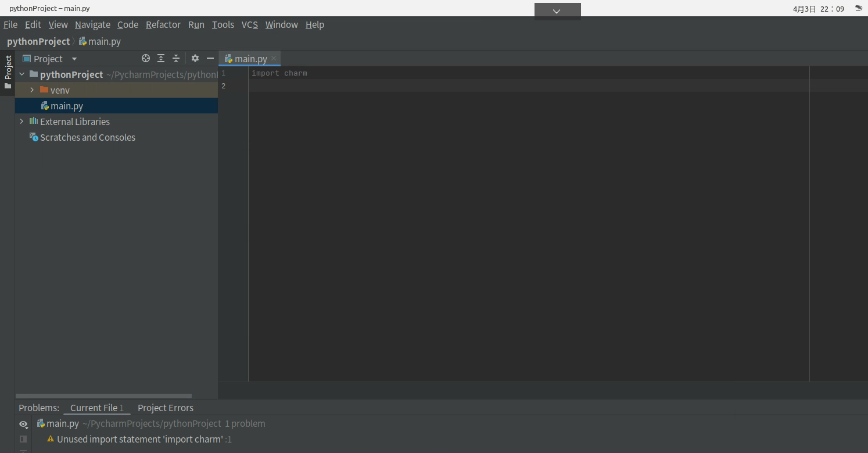Expand the venv folder
The width and height of the screenshot is (868, 453).
point(31,90)
